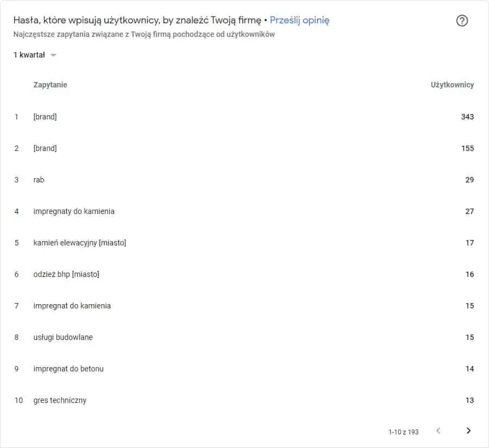Select impregnat do kamienia query row
The width and height of the screenshot is (489, 448).
point(244,306)
